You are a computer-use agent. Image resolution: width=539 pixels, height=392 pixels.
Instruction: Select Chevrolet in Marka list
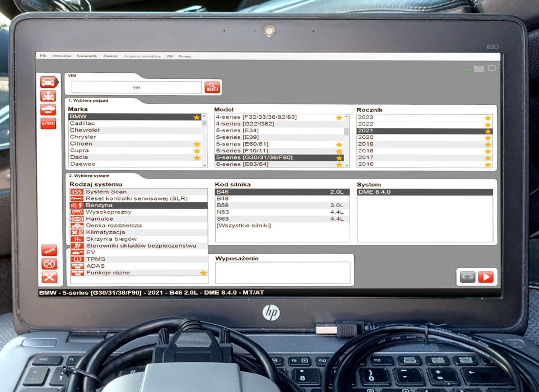134,130
